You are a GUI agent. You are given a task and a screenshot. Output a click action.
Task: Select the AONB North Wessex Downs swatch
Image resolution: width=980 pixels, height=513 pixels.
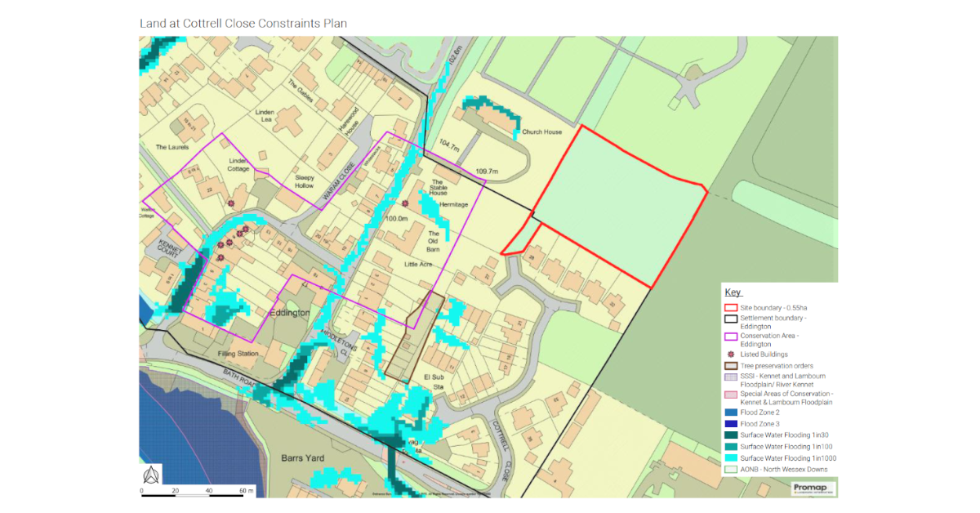coord(730,470)
